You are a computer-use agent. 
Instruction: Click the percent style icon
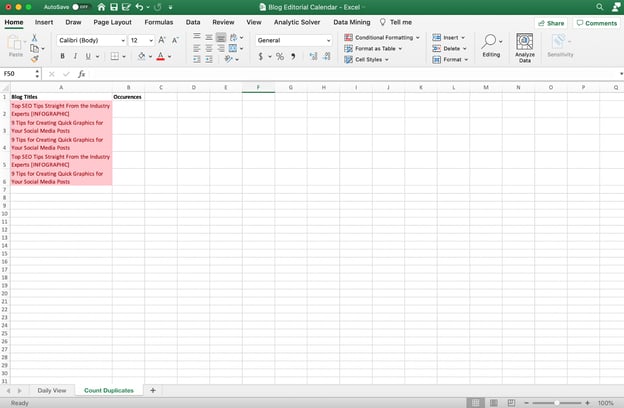coord(279,57)
